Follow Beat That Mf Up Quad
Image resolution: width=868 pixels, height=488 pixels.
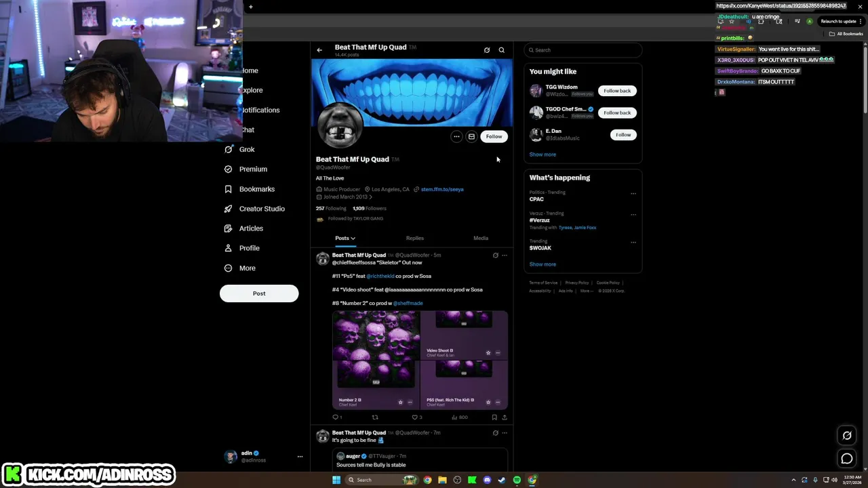(x=494, y=136)
